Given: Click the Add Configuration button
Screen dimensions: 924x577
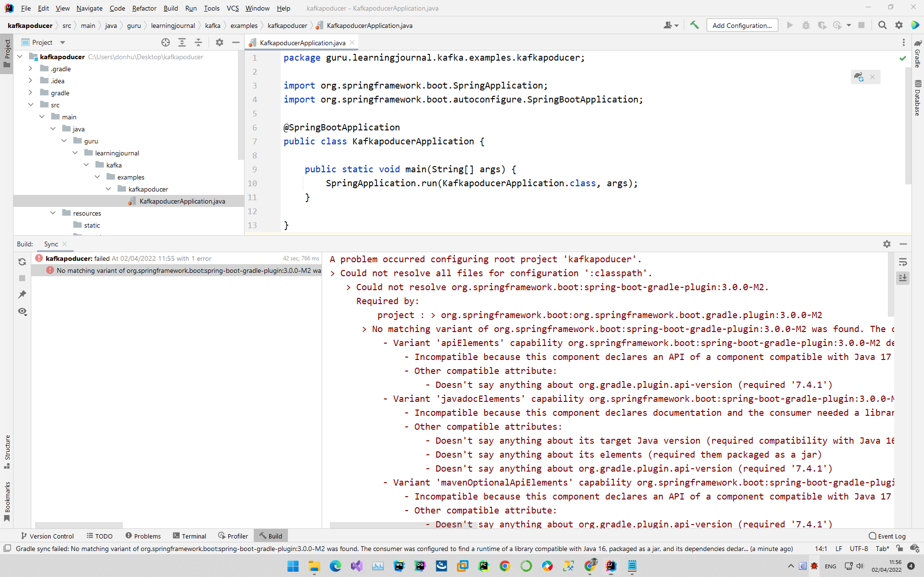Looking at the screenshot, I should coord(742,25).
